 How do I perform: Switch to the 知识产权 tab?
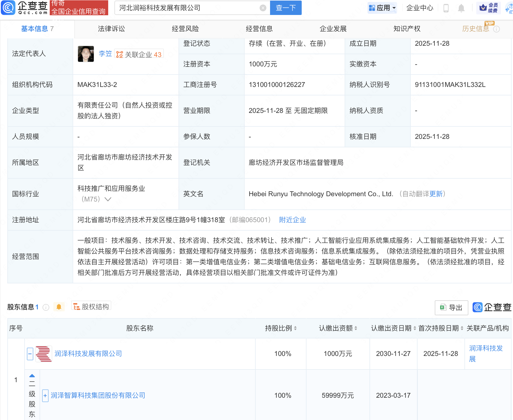tap(407, 29)
